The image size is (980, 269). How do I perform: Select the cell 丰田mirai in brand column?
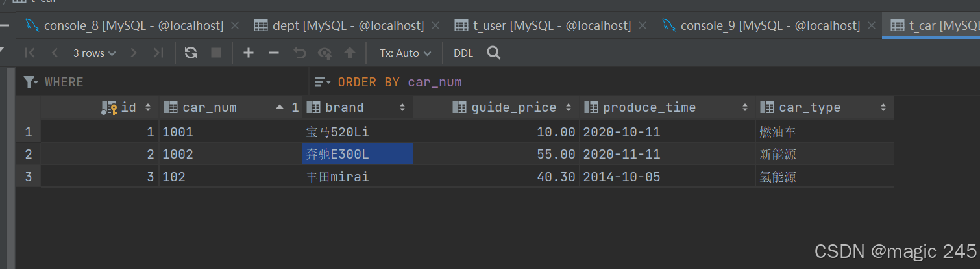pos(358,177)
